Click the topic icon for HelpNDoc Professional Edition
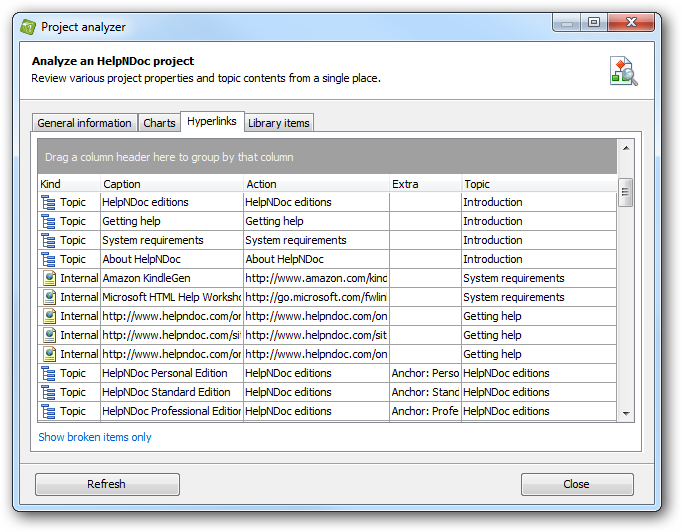682x532 pixels. pyautogui.click(x=48, y=412)
